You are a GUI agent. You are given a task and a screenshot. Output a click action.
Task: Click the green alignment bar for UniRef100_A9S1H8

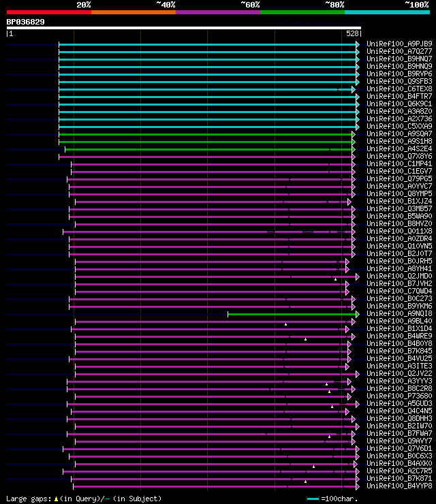[x=206, y=142]
